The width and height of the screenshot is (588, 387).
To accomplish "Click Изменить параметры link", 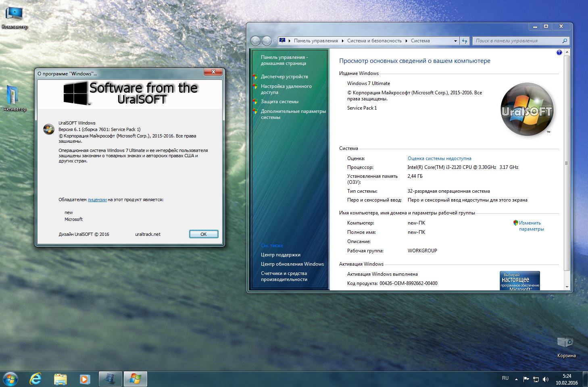I will [x=531, y=226].
